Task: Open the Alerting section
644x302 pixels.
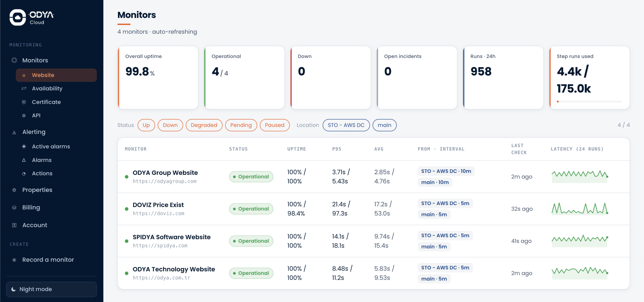Action: tap(51, 132)
